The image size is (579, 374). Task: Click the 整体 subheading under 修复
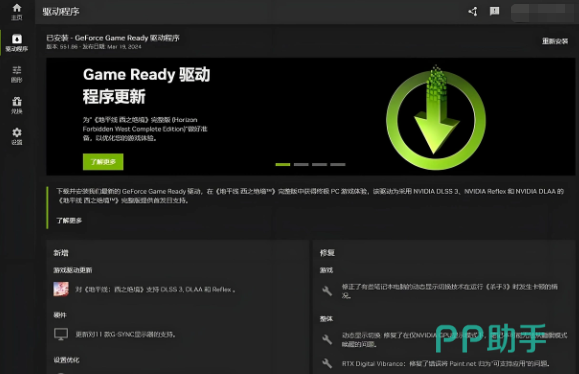[326, 319]
